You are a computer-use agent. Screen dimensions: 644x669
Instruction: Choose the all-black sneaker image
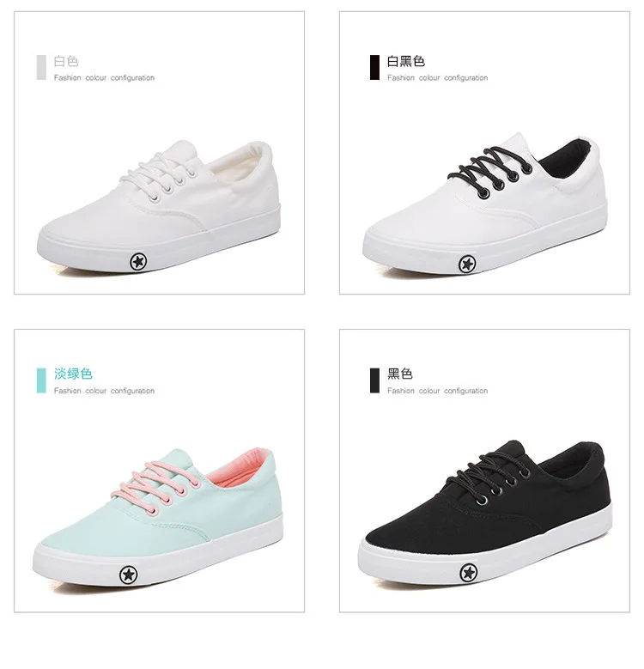(x=485, y=514)
